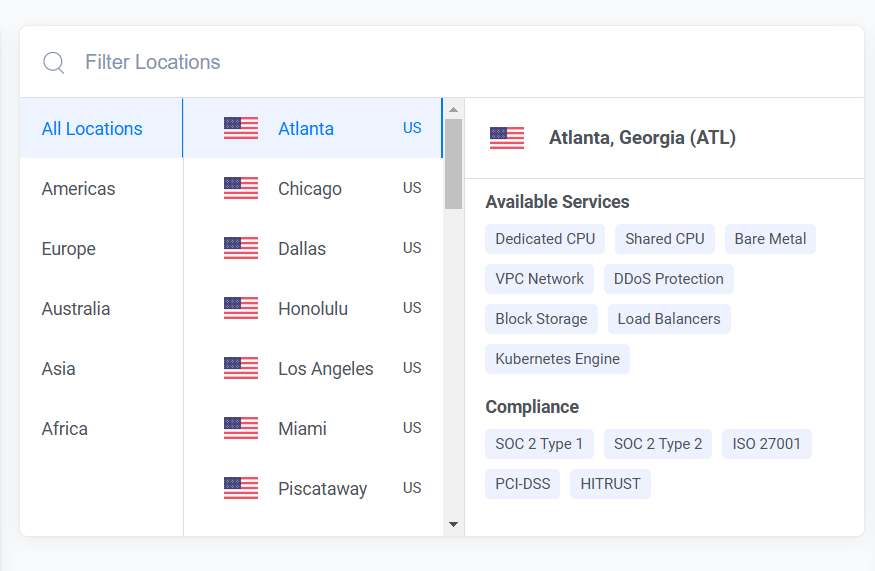Click the ISO 27001 compliance badge

[x=766, y=444]
